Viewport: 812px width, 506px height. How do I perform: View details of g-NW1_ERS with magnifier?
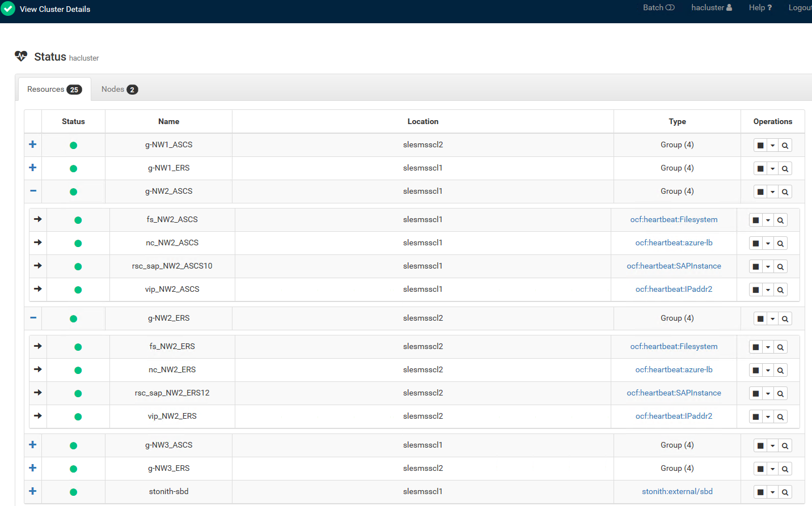(785, 169)
